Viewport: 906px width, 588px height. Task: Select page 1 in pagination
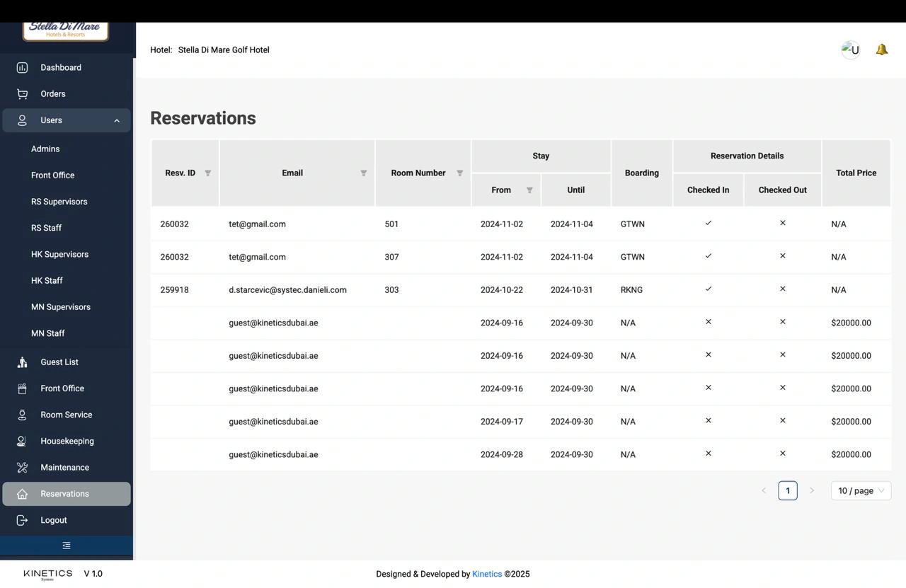pyautogui.click(x=788, y=491)
